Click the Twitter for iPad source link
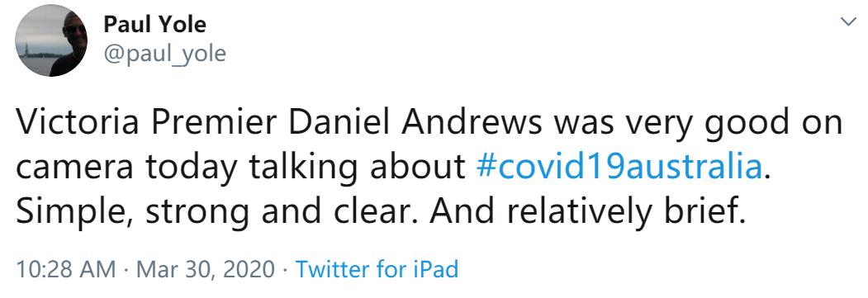The width and height of the screenshot is (868, 298). click(x=377, y=269)
